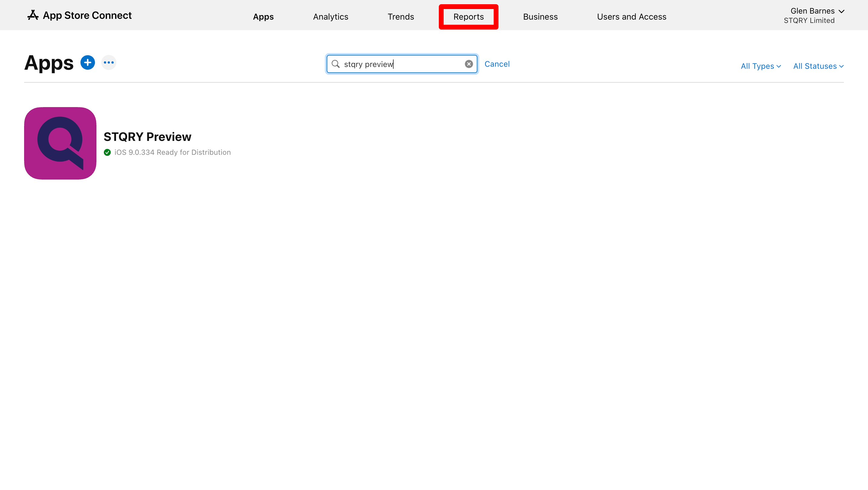Open the three-dot more options menu
Screen dimensions: 868x490
[108, 63]
